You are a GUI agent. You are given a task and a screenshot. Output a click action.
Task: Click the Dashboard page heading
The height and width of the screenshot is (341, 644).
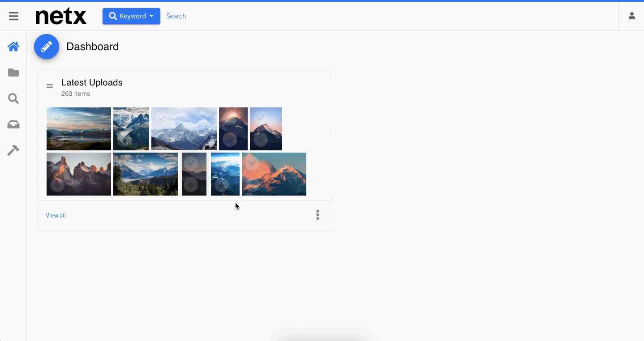(x=93, y=47)
